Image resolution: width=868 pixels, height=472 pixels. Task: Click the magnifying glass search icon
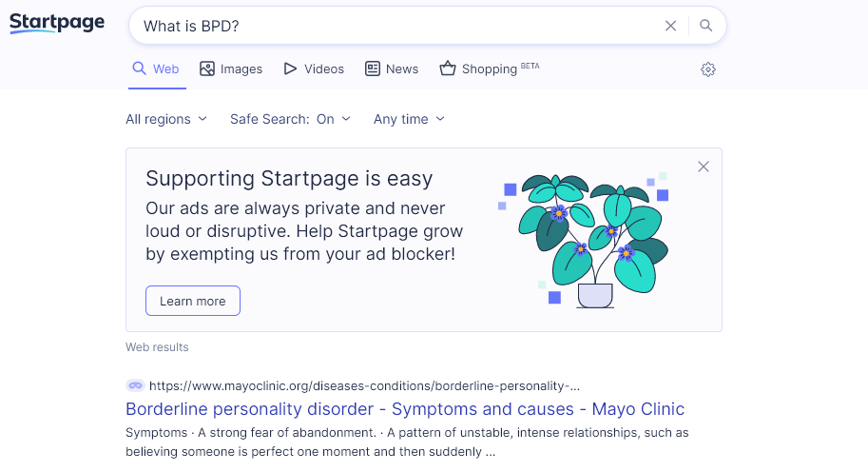(705, 26)
